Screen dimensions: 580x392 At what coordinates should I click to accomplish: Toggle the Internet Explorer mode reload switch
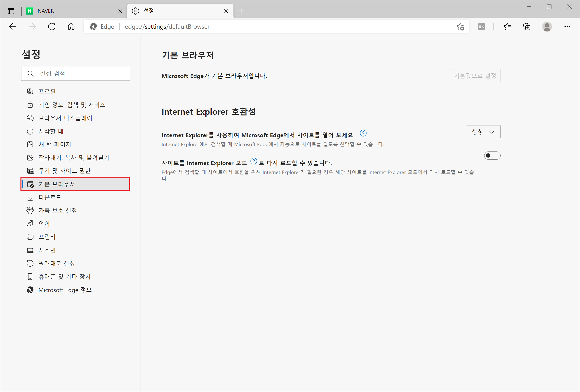pyautogui.click(x=492, y=156)
